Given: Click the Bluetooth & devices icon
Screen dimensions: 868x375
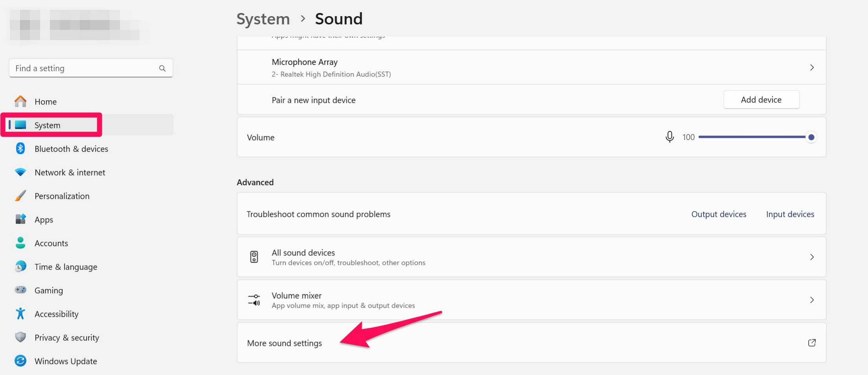Looking at the screenshot, I should pyautogui.click(x=20, y=149).
